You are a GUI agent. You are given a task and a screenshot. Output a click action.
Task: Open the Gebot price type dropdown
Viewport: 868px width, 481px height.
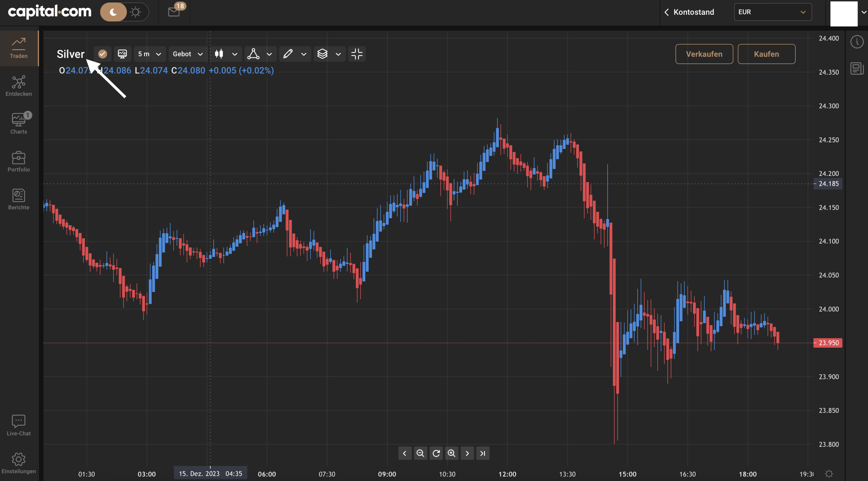pyautogui.click(x=188, y=54)
